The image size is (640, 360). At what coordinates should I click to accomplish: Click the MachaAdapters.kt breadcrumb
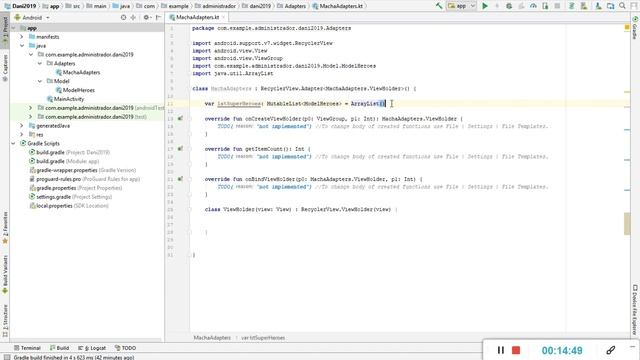338,6
